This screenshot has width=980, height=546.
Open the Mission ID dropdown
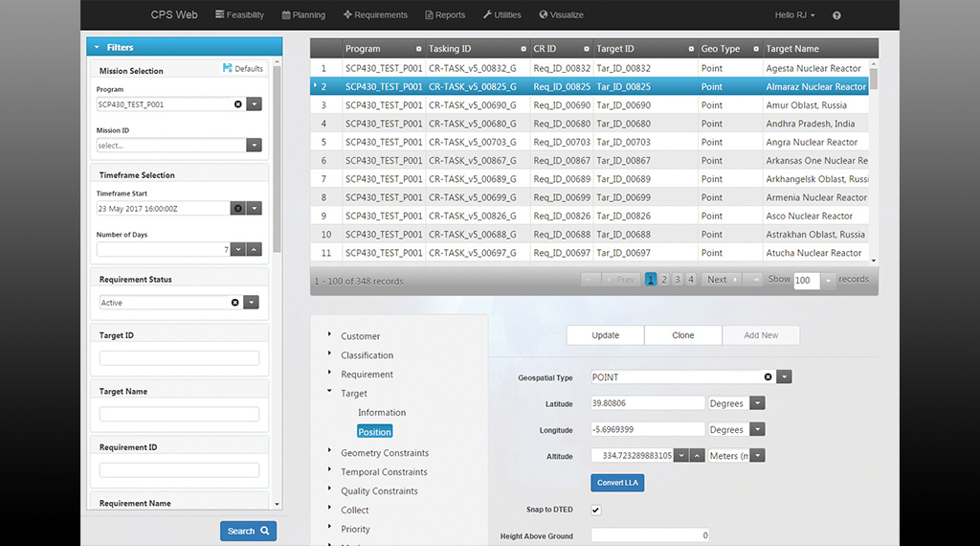click(254, 146)
